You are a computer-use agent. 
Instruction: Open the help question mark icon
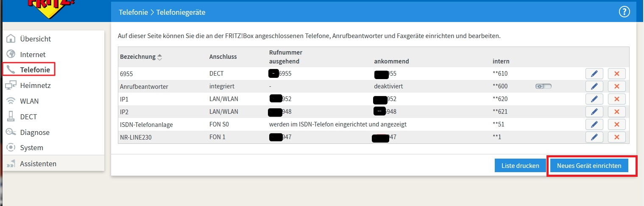(624, 12)
